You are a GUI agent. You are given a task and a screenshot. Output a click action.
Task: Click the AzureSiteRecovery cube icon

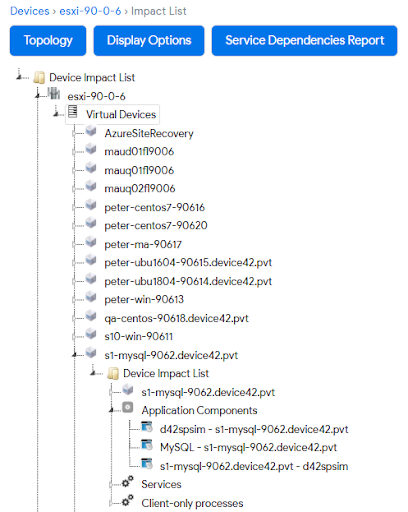(x=91, y=130)
